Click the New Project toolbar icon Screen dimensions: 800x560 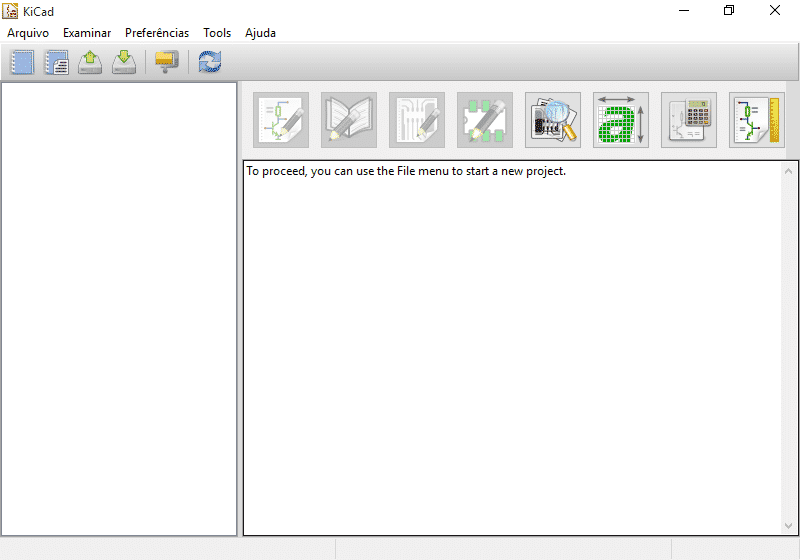tap(22, 62)
